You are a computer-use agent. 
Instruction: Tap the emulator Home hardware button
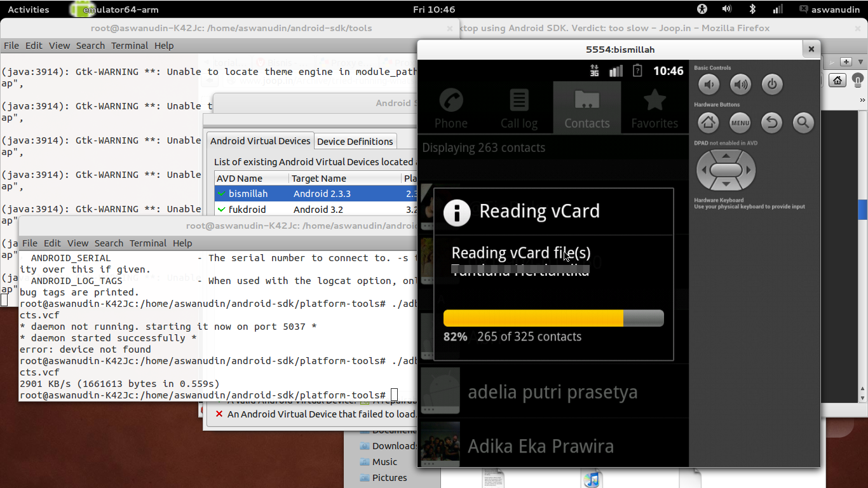pos(709,123)
